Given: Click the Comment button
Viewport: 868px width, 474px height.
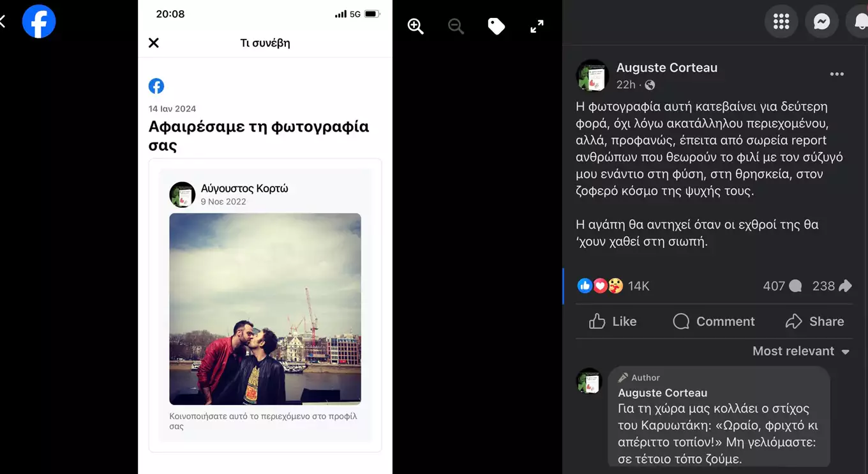Looking at the screenshot, I should [x=714, y=321].
